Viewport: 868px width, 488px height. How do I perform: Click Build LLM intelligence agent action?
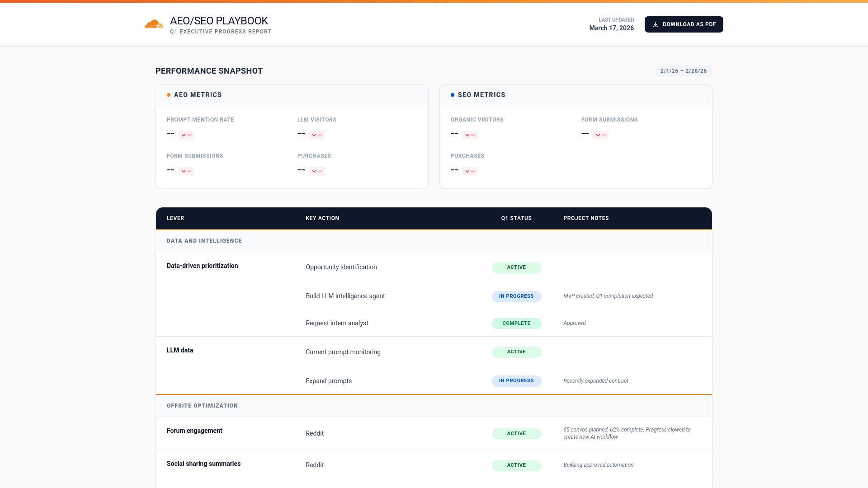(345, 296)
